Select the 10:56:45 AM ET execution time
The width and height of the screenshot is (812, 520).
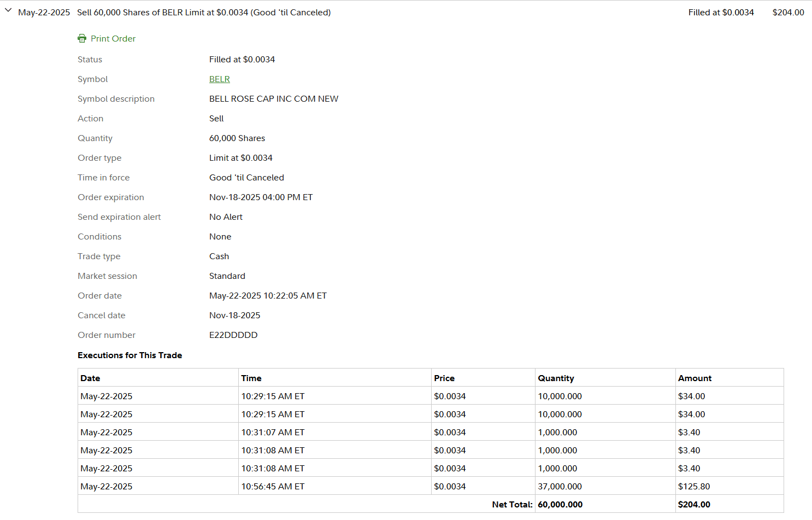(273, 487)
